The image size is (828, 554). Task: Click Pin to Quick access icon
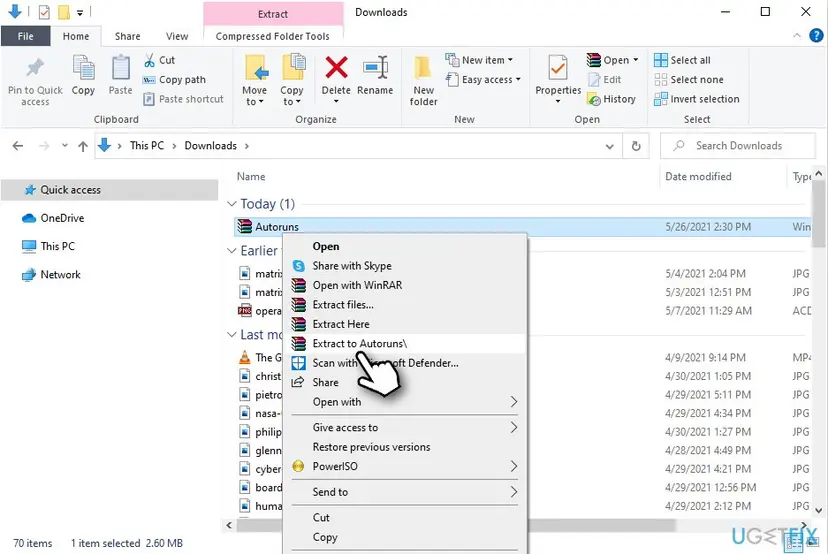pyautogui.click(x=35, y=68)
